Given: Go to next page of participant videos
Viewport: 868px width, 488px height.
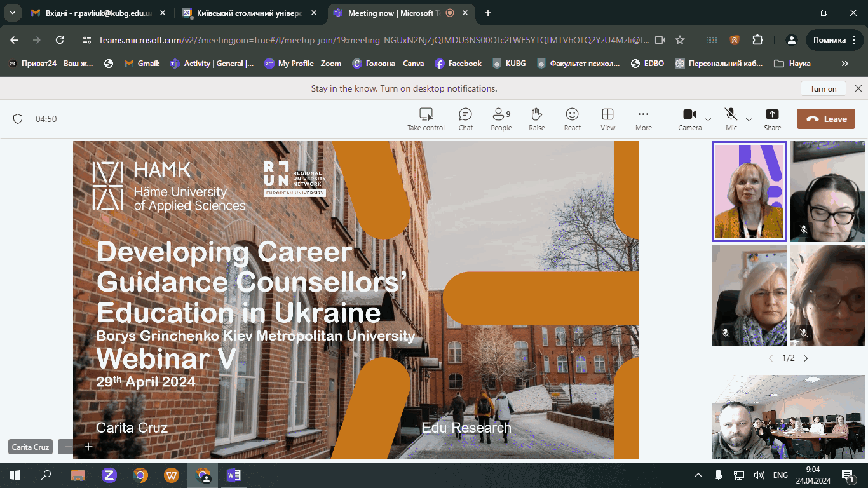Looking at the screenshot, I should point(806,358).
